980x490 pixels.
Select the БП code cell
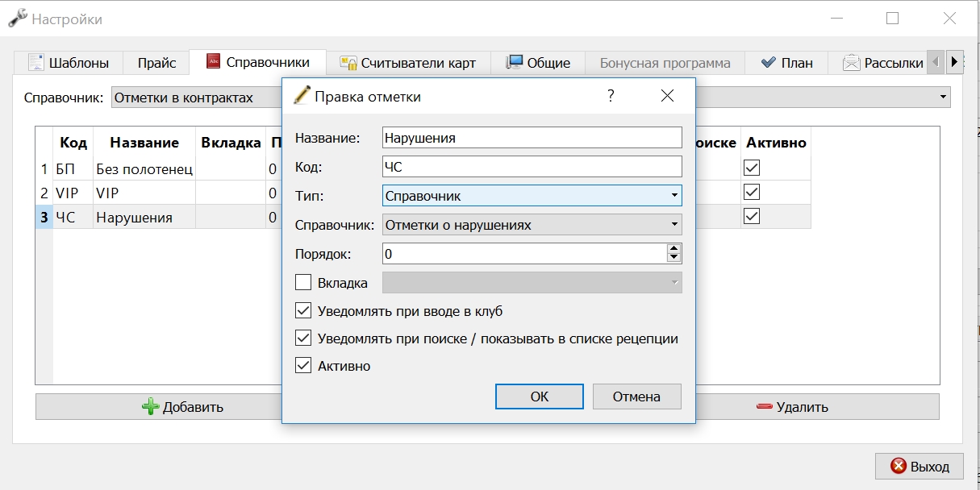[x=73, y=168]
